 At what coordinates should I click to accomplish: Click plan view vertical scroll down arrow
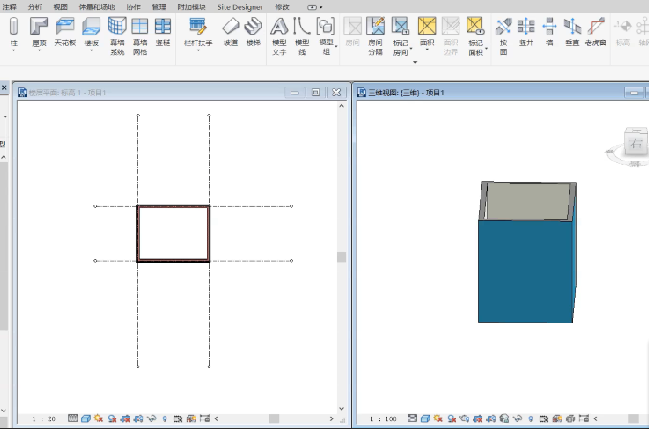click(341, 409)
